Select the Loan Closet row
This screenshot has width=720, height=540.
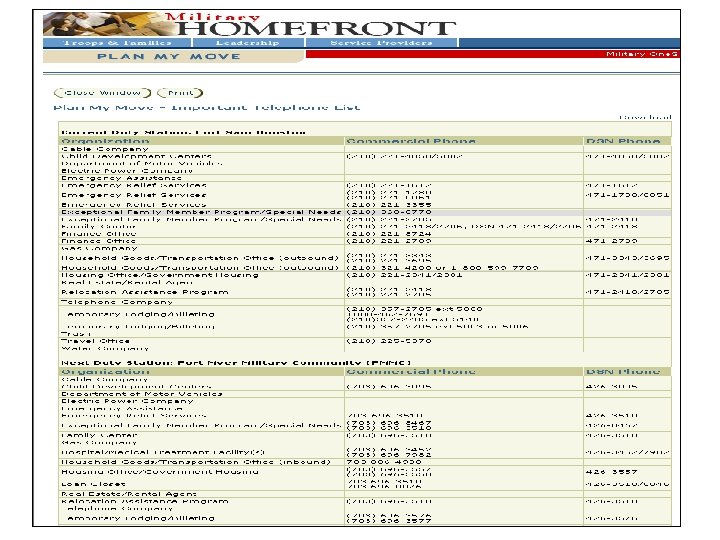click(x=365, y=484)
